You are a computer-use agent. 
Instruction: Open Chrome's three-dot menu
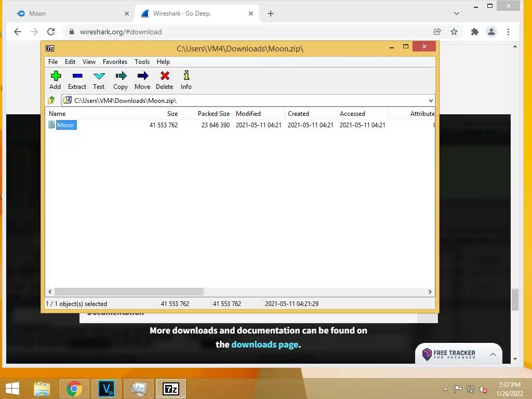pos(508,32)
